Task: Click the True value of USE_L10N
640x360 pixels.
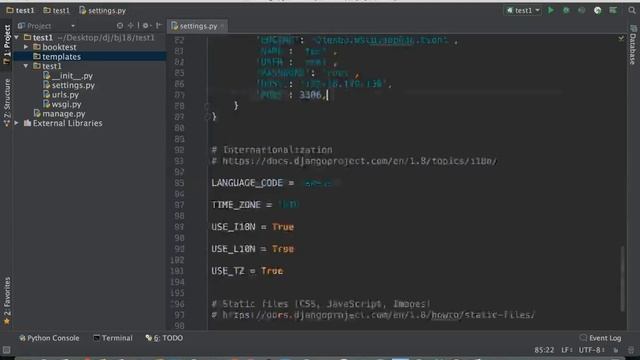Action: 283,249
